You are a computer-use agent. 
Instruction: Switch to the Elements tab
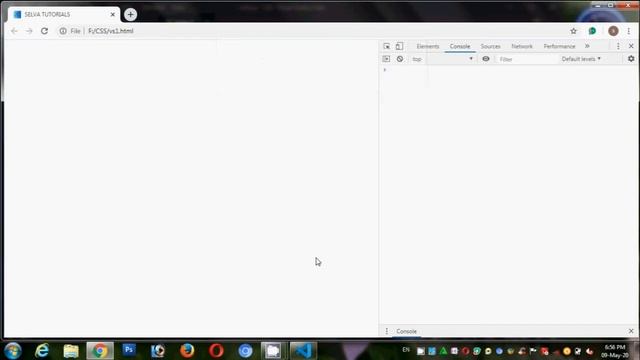pos(427,47)
